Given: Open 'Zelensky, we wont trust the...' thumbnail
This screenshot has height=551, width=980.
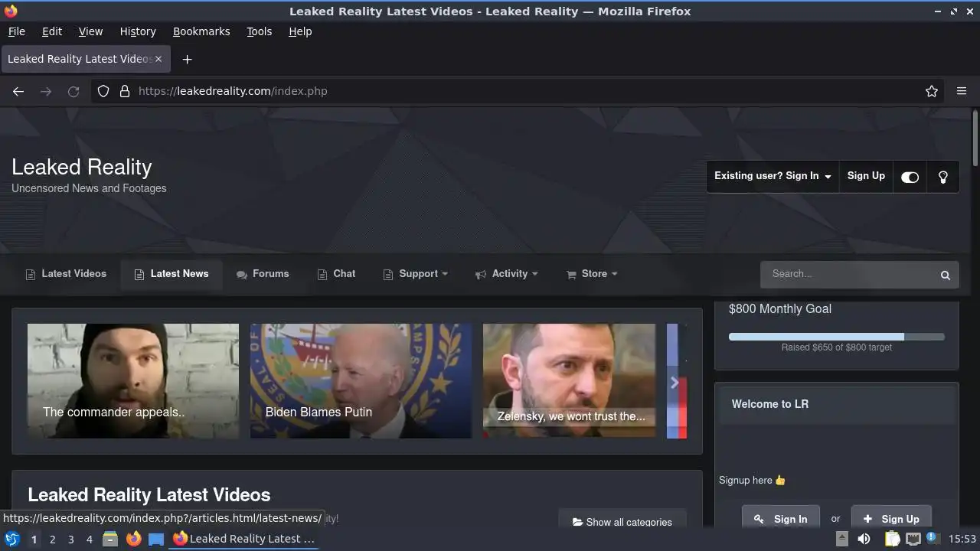Looking at the screenshot, I should [x=569, y=380].
